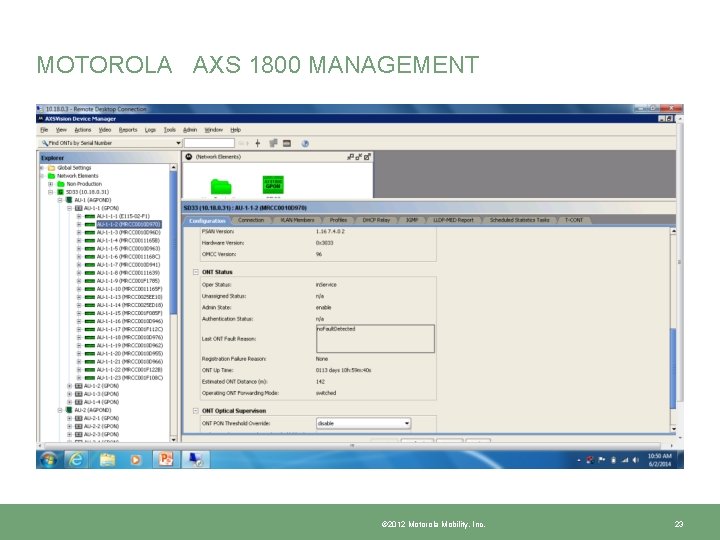Image resolution: width=720 pixels, height=540 pixels.
Task: Click the AU-1-1 (GPON) port icon
Action: click(x=79, y=208)
